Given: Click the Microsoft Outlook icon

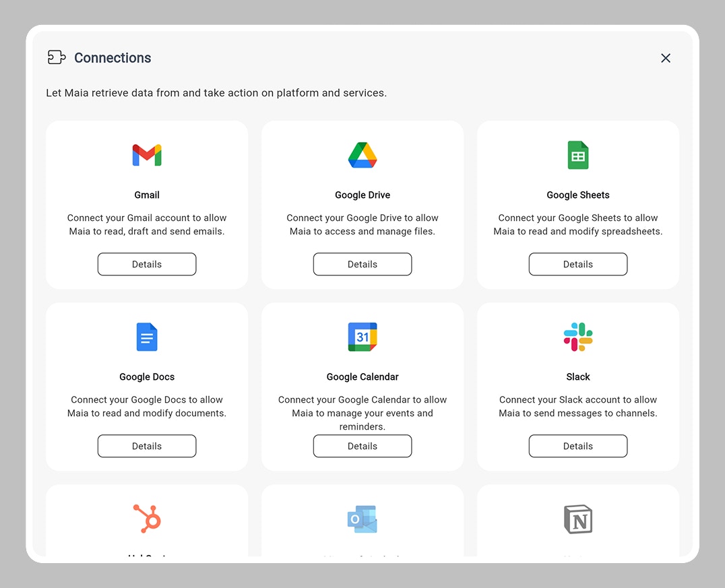Looking at the screenshot, I should 362,519.
